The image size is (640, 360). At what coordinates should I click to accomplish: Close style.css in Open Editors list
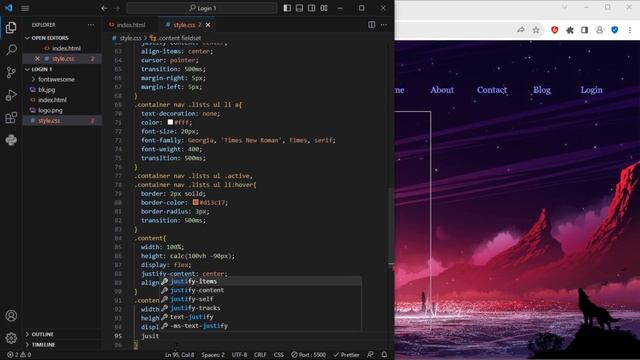click(38, 59)
